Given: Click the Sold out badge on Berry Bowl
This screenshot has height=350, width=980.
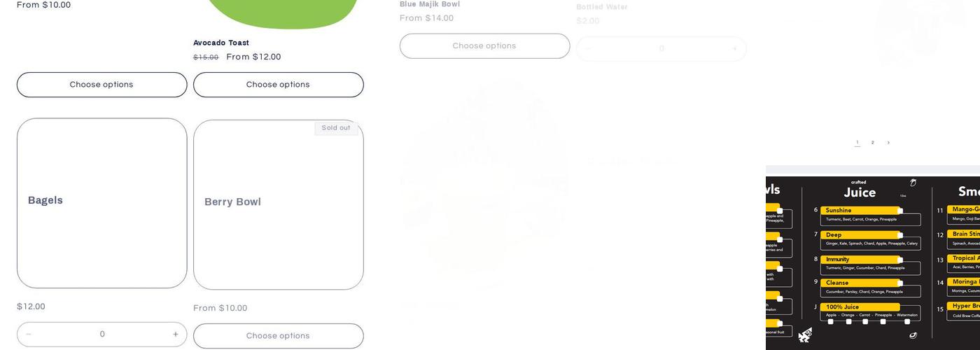Looking at the screenshot, I should (x=336, y=128).
